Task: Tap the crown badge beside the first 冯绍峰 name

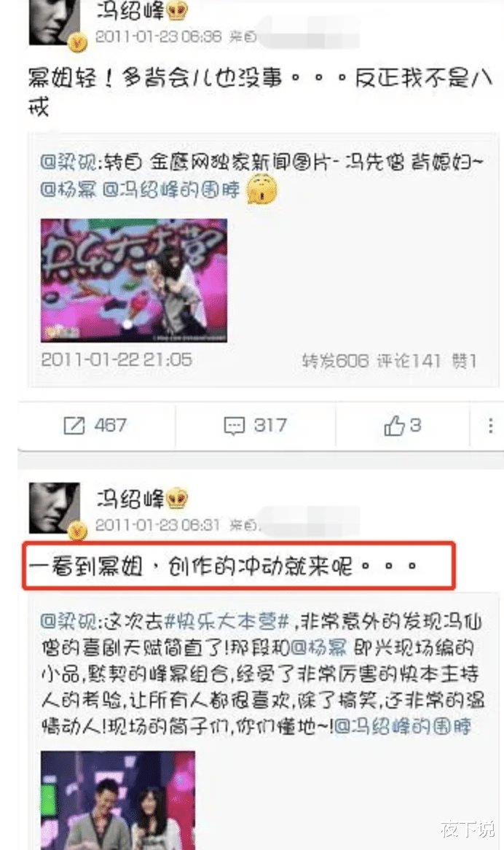Action: (x=177, y=10)
